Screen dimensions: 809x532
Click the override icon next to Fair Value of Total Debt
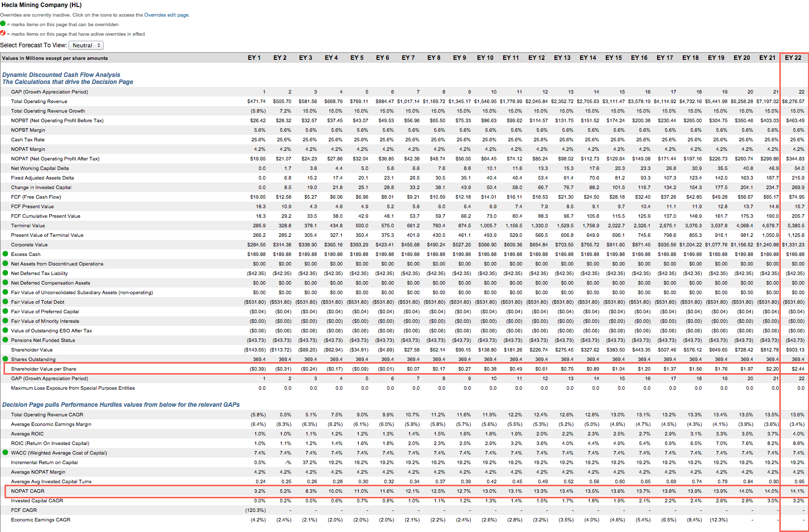pyautogui.click(x=5, y=302)
